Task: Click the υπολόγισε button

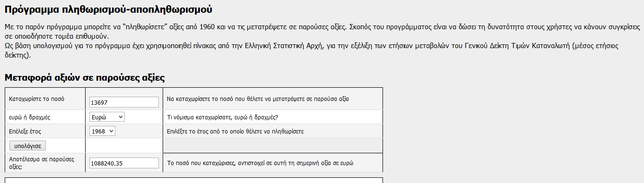Action: tap(27, 145)
